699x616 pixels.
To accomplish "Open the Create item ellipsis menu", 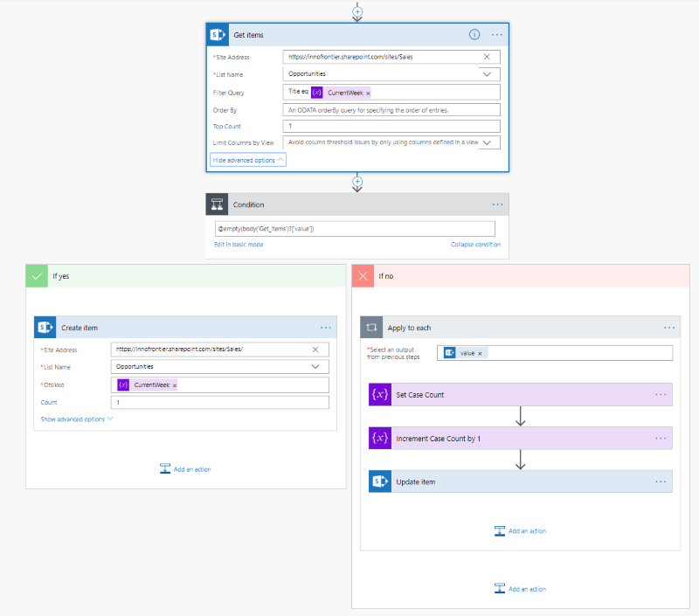I will pyautogui.click(x=326, y=328).
